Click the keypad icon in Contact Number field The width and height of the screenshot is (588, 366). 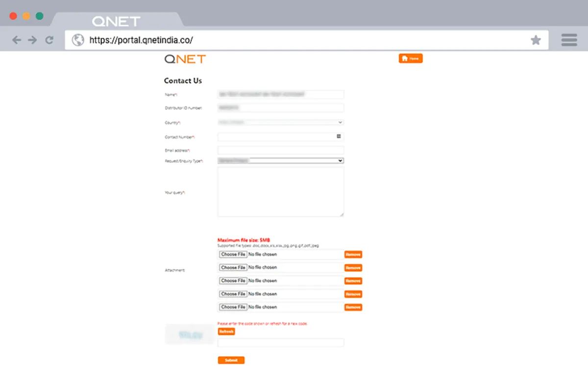[x=338, y=136]
